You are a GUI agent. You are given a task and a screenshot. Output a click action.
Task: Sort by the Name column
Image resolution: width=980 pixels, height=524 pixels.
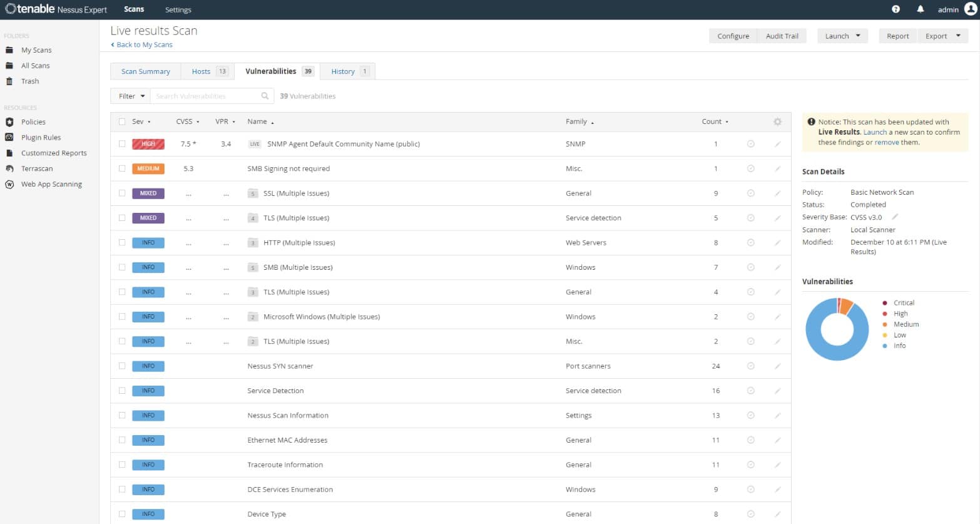(260, 121)
